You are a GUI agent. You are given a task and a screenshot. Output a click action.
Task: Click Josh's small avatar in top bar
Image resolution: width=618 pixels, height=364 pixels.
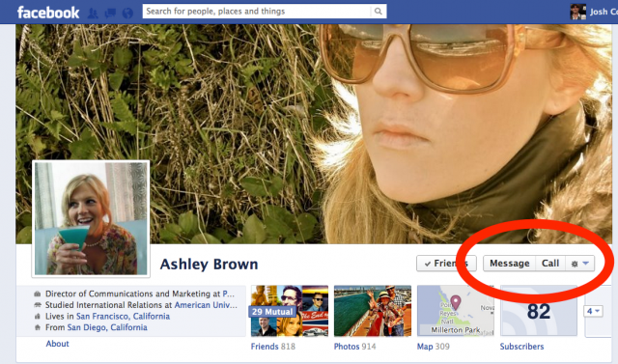[577, 12]
